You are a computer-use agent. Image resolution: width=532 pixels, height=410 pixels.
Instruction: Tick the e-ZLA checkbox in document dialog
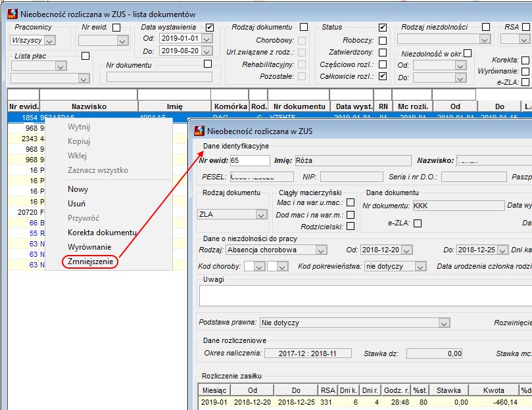(418, 223)
